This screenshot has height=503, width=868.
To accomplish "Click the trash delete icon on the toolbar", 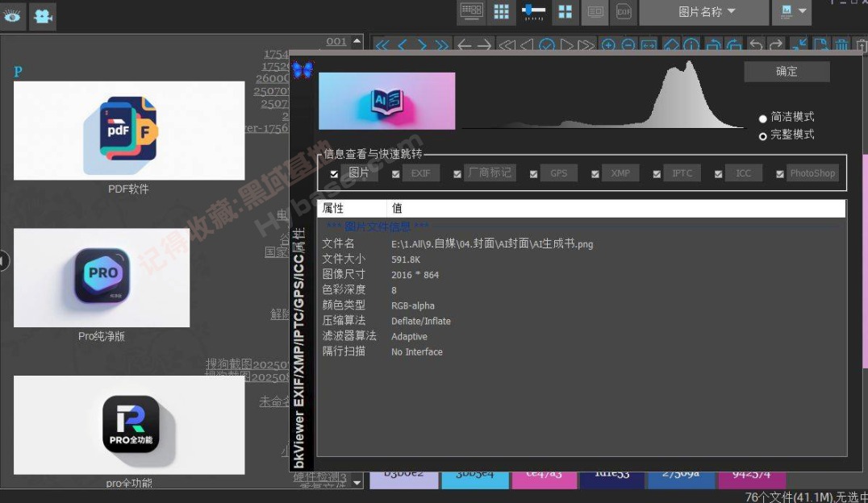I will click(x=841, y=45).
